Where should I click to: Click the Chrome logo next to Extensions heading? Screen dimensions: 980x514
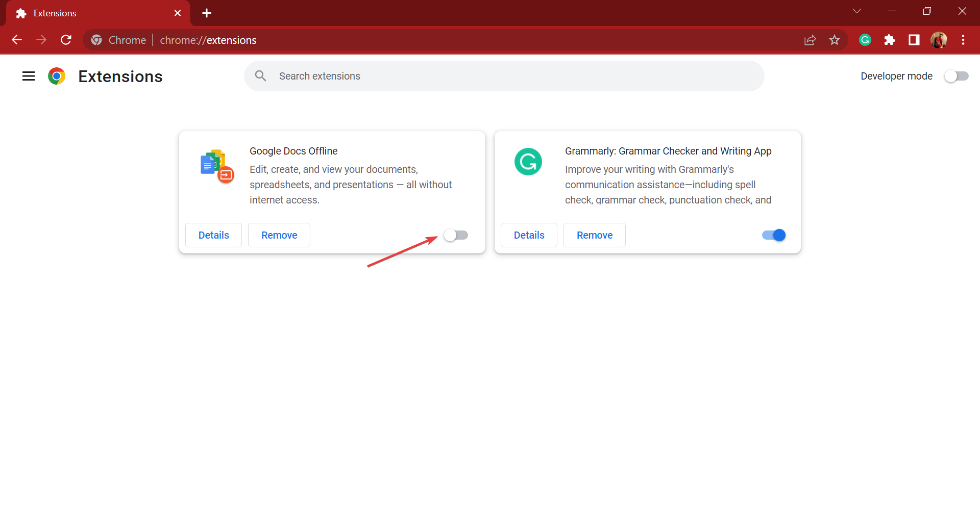click(57, 76)
